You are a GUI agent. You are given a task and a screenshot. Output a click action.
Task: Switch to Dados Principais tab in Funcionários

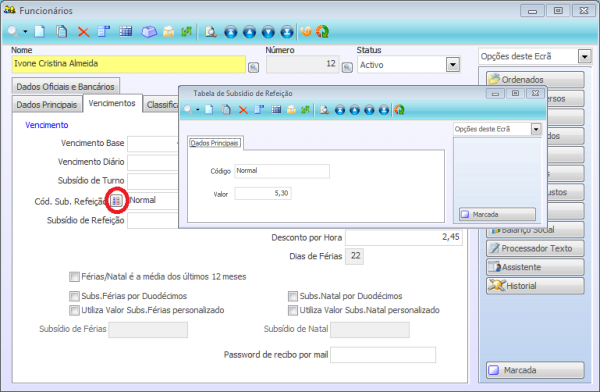tap(47, 105)
